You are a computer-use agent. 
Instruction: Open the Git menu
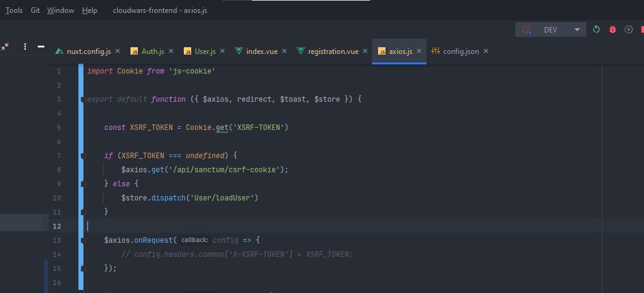pyautogui.click(x=35, y=10)
